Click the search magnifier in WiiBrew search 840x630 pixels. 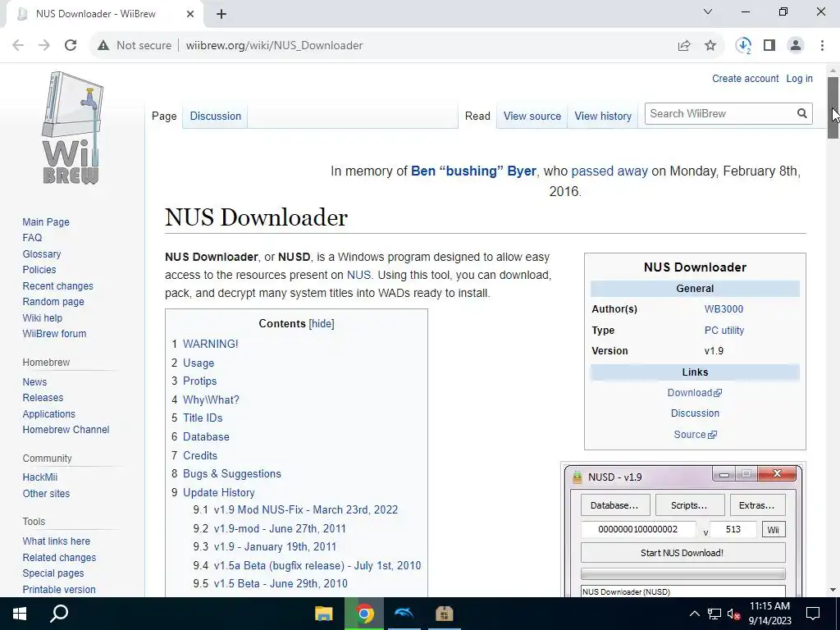point(802,113)
